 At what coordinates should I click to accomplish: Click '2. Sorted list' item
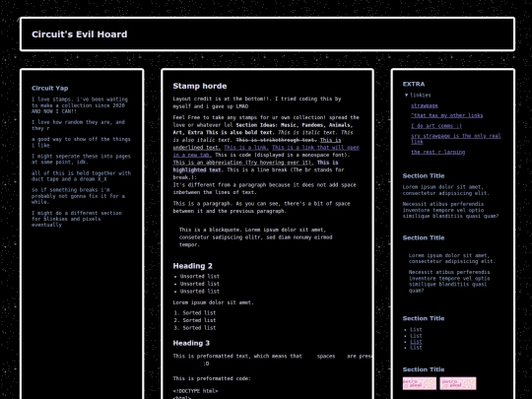(195, 320)
